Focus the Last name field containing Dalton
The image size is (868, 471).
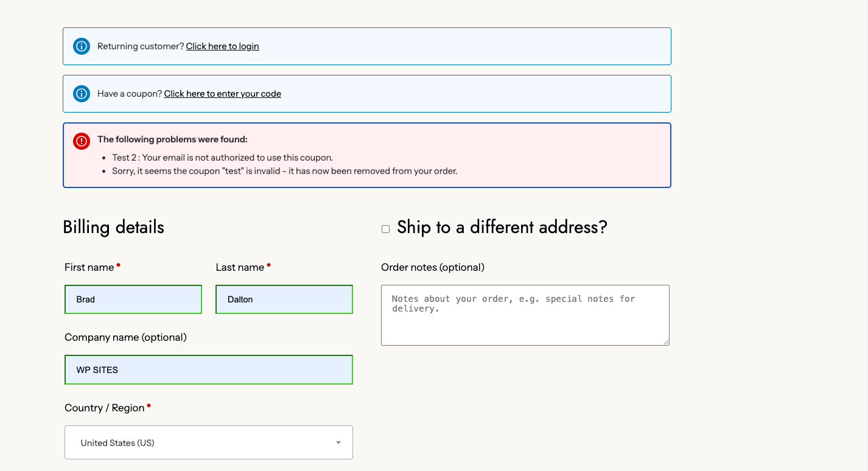point(284,299)
